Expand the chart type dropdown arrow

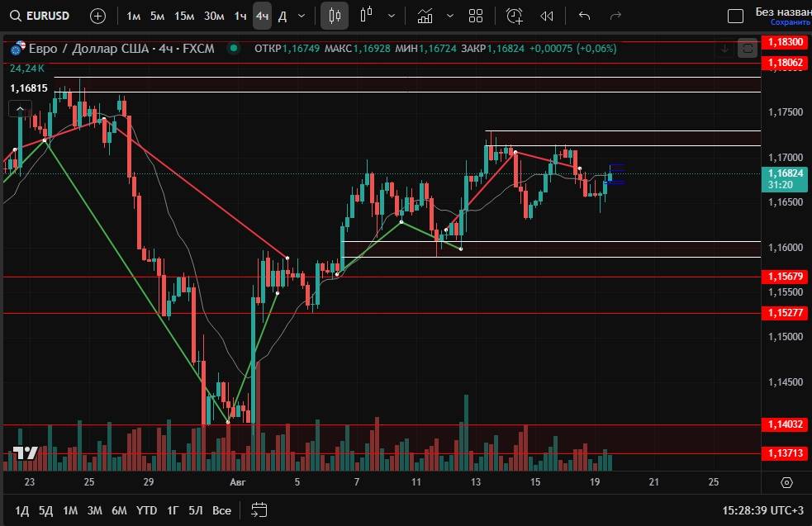tap(392, 16)
